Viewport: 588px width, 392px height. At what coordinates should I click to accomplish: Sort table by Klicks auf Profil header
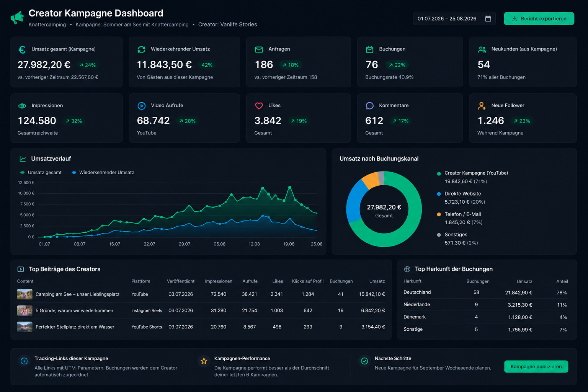coord(308,281)
